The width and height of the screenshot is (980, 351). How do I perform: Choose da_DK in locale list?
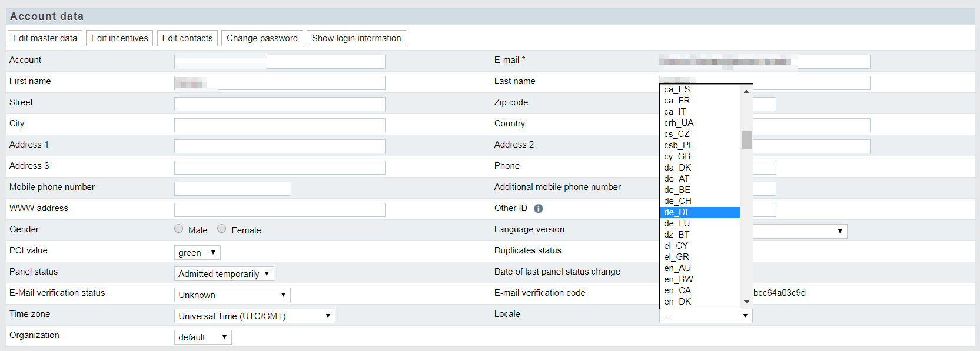click(700, 168)
